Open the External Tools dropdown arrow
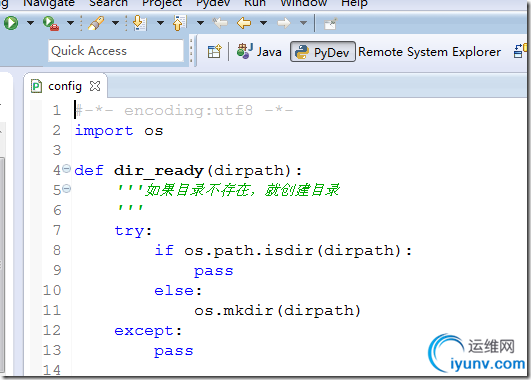Image resolution: width=531 pixels, height=380 pixels. tap(70, 23)
